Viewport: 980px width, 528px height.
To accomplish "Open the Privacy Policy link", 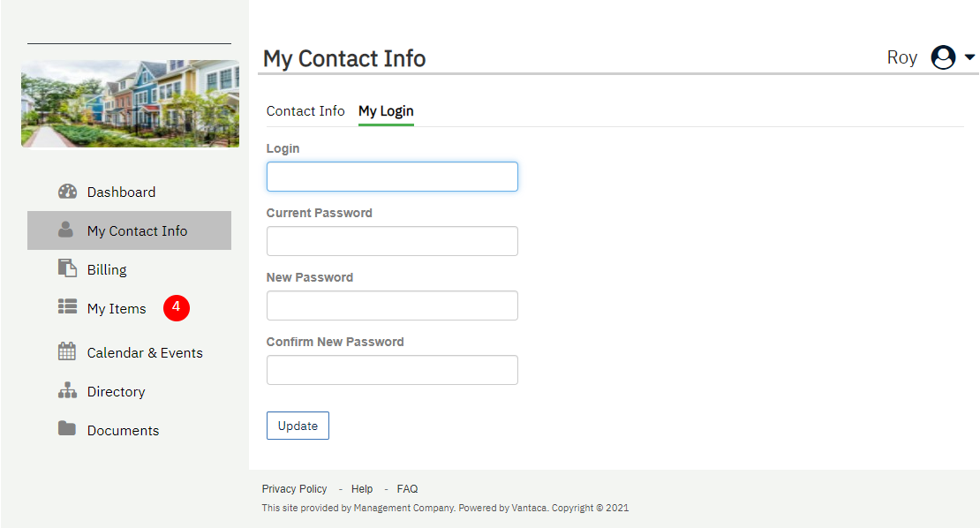I will (294, 489).
